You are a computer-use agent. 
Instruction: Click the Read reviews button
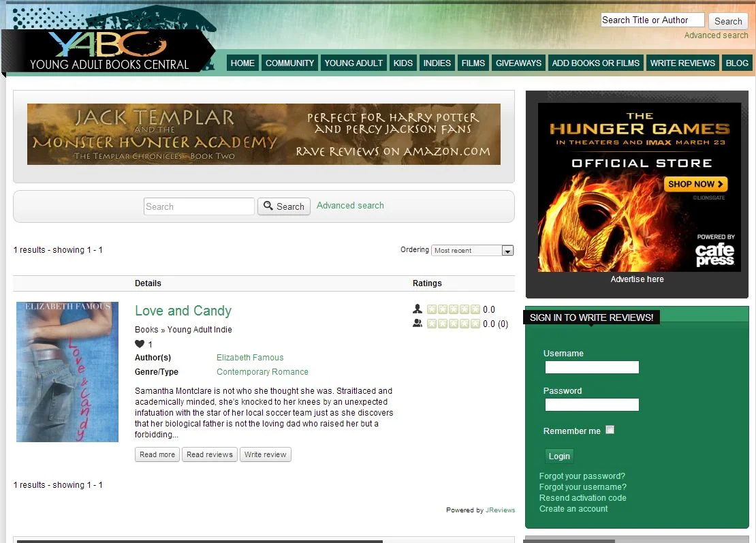[209, 454]
